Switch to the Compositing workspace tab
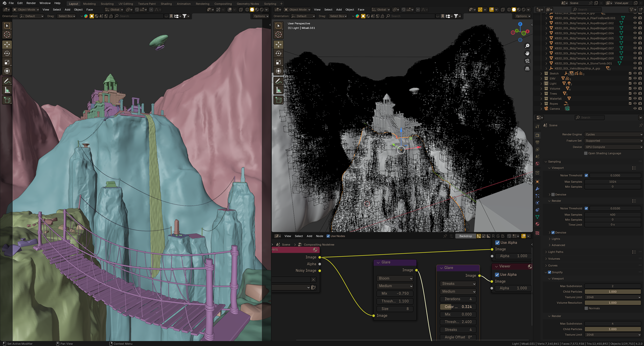Screen dimensions: 644x346 (223, 4)
